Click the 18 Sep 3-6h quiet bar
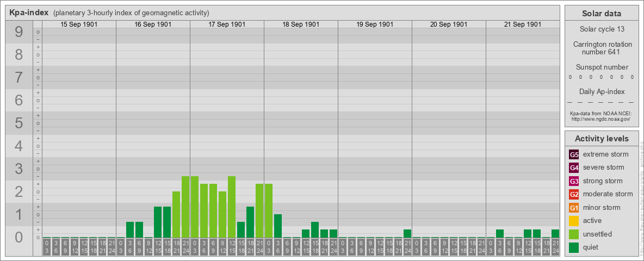644x261 pixels. pyautogui.click(x=277, y=226)
